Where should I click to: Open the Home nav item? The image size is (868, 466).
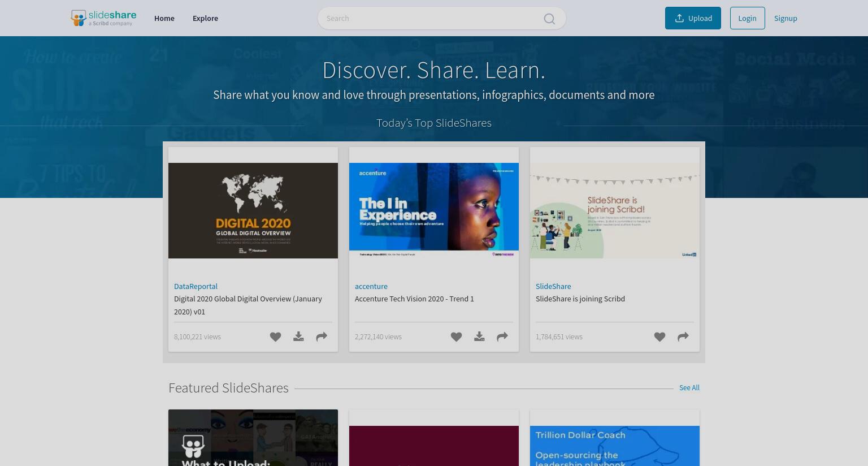(x=164, y=18)
